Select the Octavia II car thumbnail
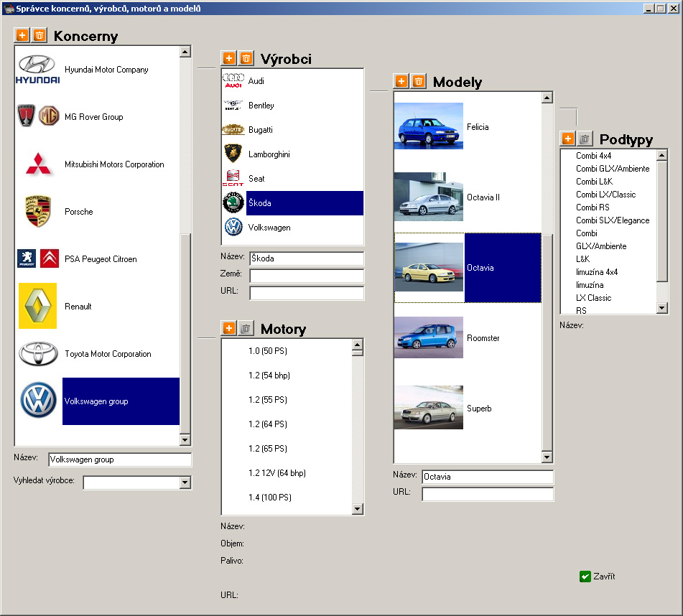Viewport: 683px width, 616px height. [x=428, y=196]
